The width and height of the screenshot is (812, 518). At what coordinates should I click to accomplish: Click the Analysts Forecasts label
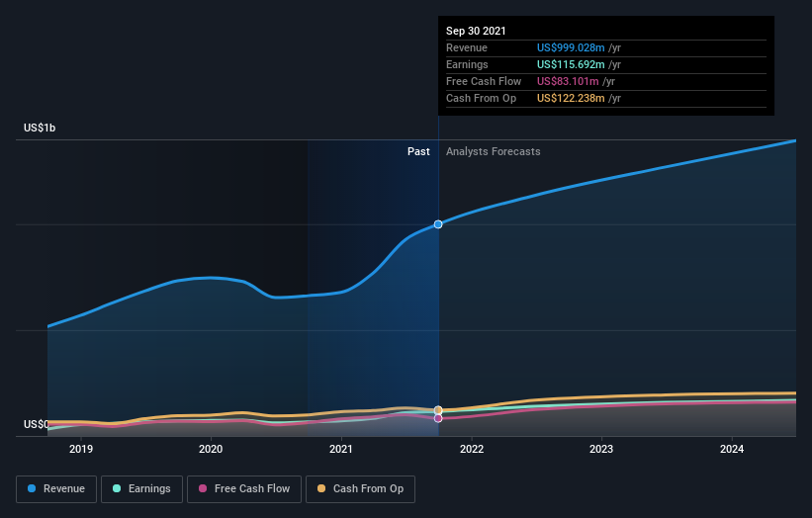pyautogui.click(x=493, y=151)
